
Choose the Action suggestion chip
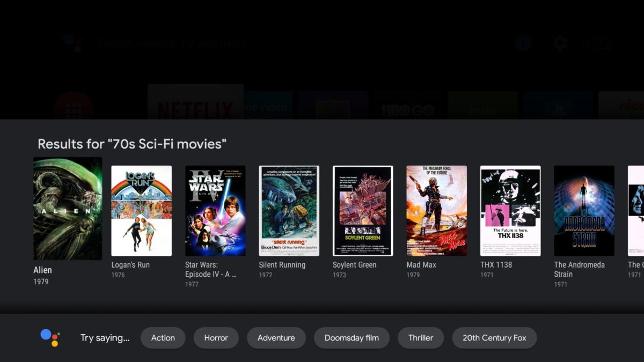pyautogui.click(x=163, y=338)
